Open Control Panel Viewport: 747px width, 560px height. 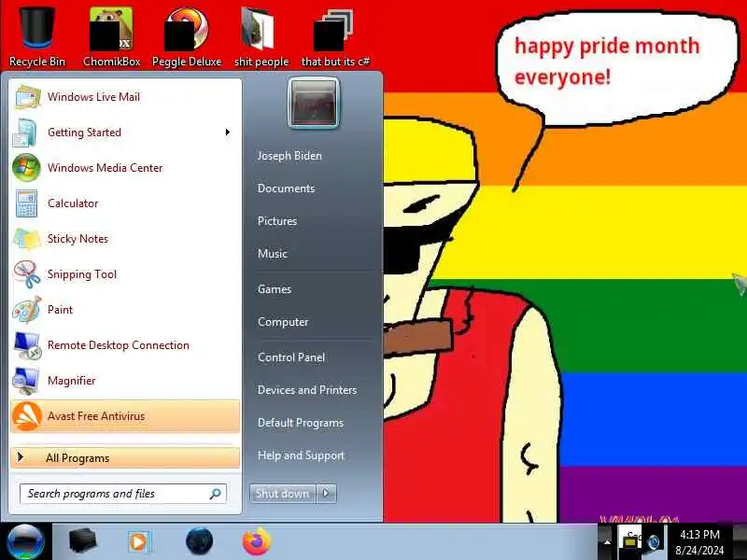[291, 357]
